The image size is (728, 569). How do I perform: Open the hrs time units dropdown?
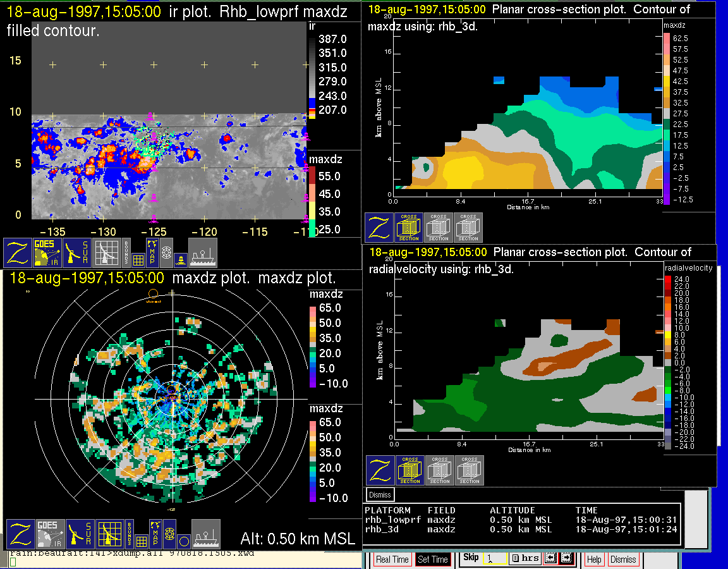point(525,559)
